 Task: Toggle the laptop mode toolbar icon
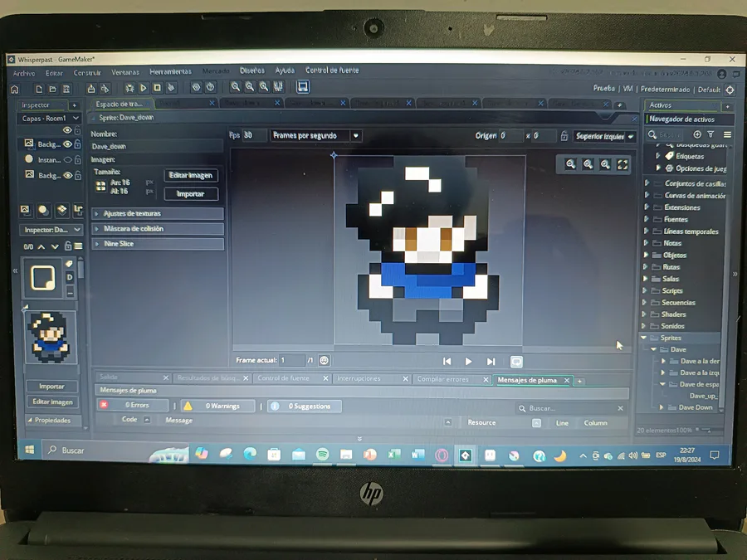point(302,86)
